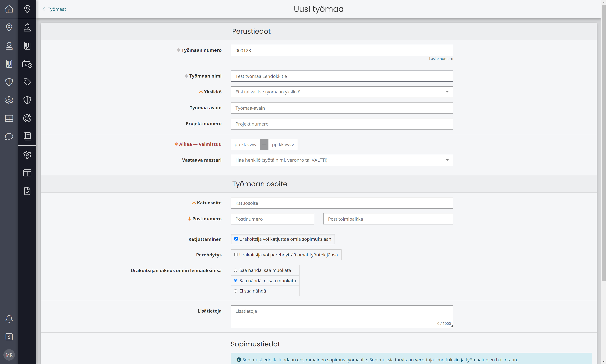Click the Katuosoite input
Viewport: 606px width, 364px height.
pyautogui.click(x=342, y=203)
